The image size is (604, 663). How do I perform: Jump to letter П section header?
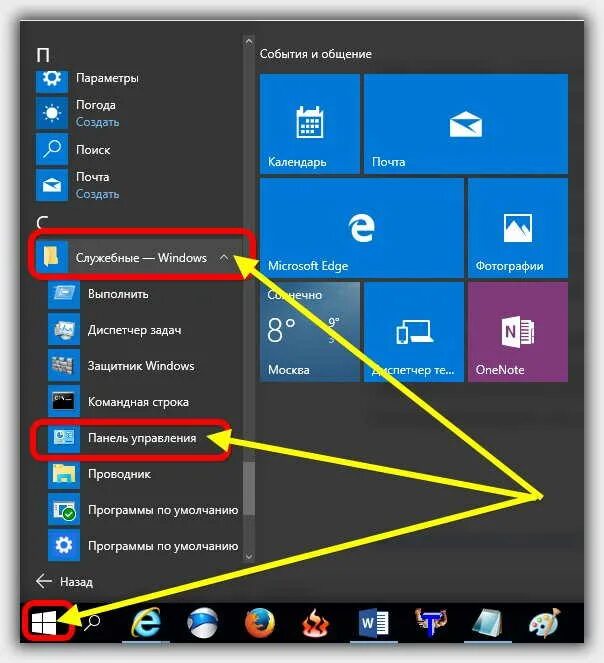coord(43,55)
